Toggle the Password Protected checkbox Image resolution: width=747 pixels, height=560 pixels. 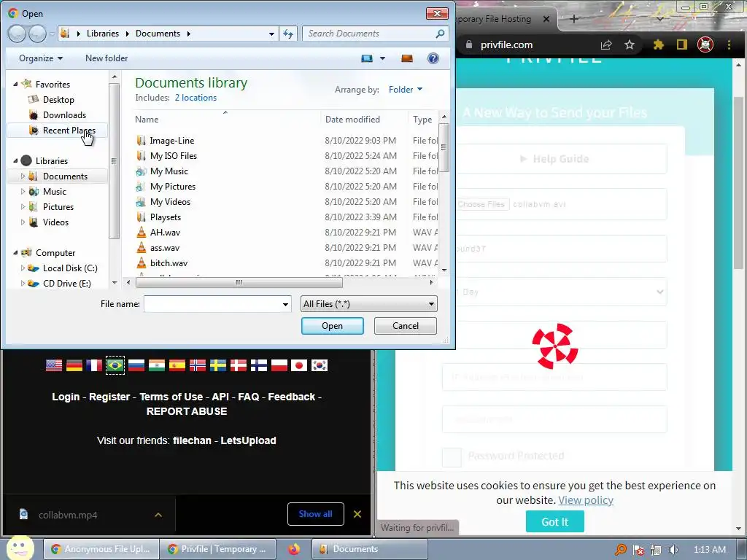[x=452, y=457]
